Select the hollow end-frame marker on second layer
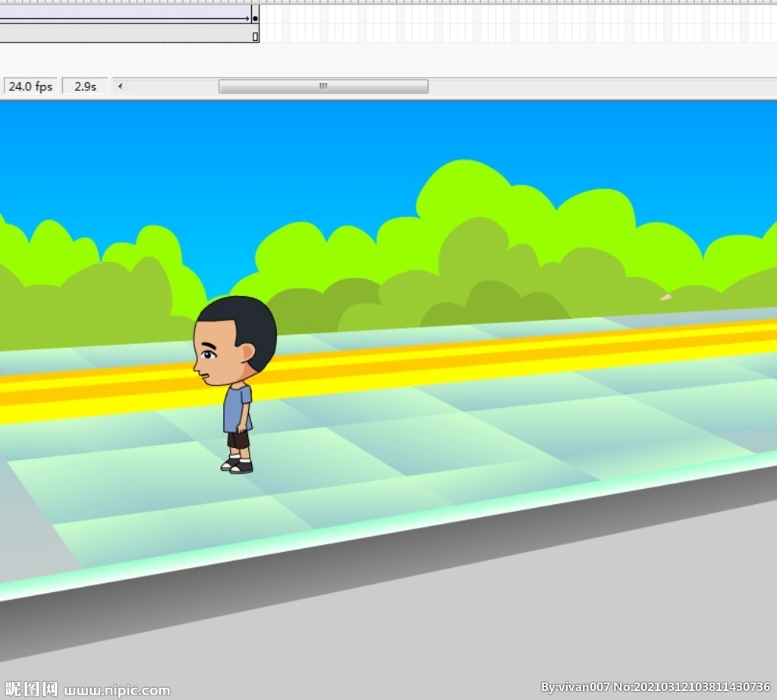The width and height of the screenshot is (777, 700). [x=255, y=36]
